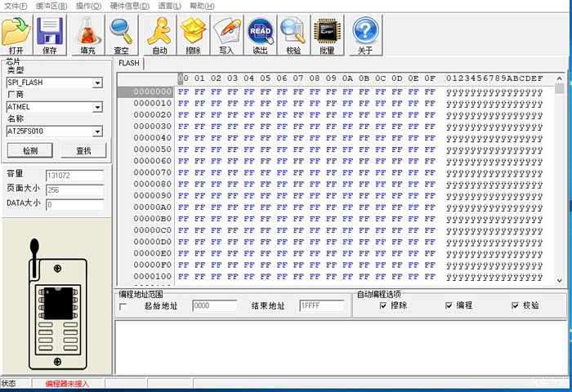
Task: Open the ATMEL manufacturer dropdown
Action: point(97,107)
